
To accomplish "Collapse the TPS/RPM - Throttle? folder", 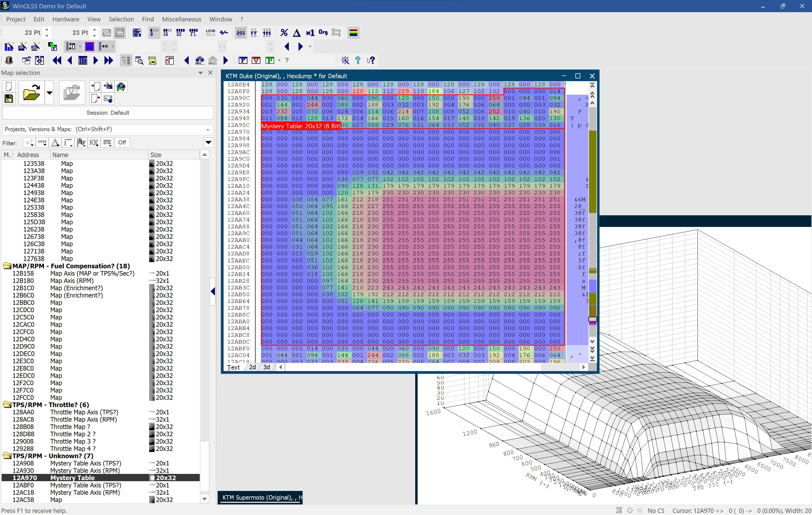I will tap(7, 405).
